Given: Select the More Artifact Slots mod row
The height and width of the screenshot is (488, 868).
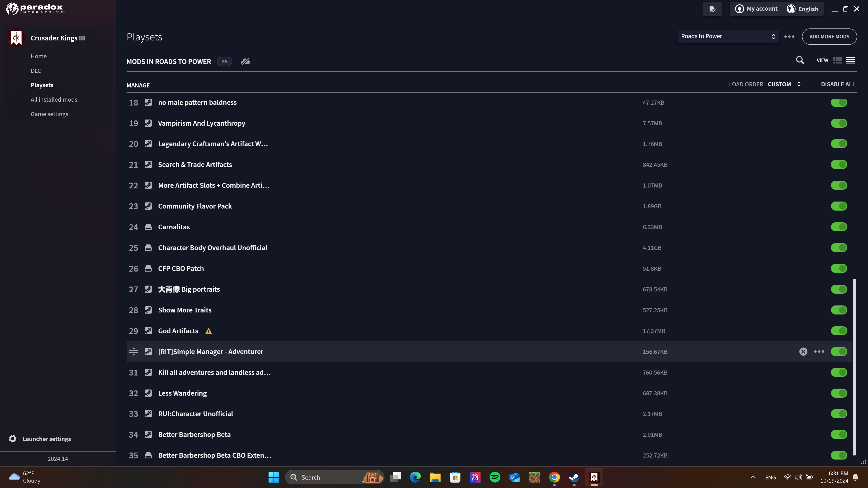Looking at the screenshot, I should 489,185.
